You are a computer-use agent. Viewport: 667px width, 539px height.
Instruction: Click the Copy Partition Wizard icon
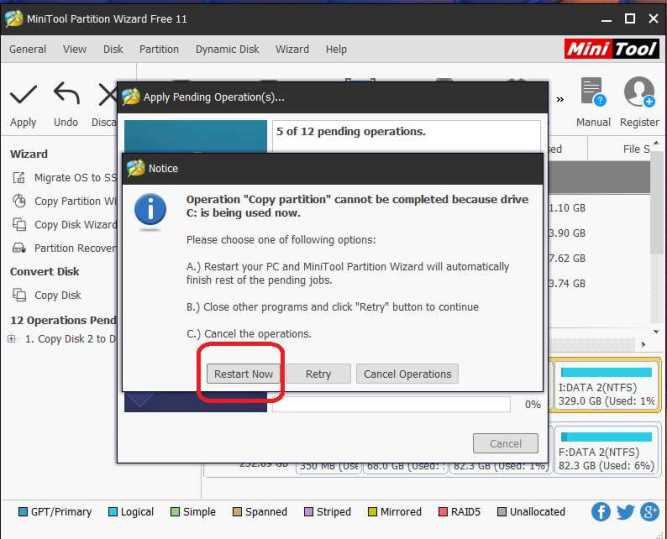[x=19, y=201]
